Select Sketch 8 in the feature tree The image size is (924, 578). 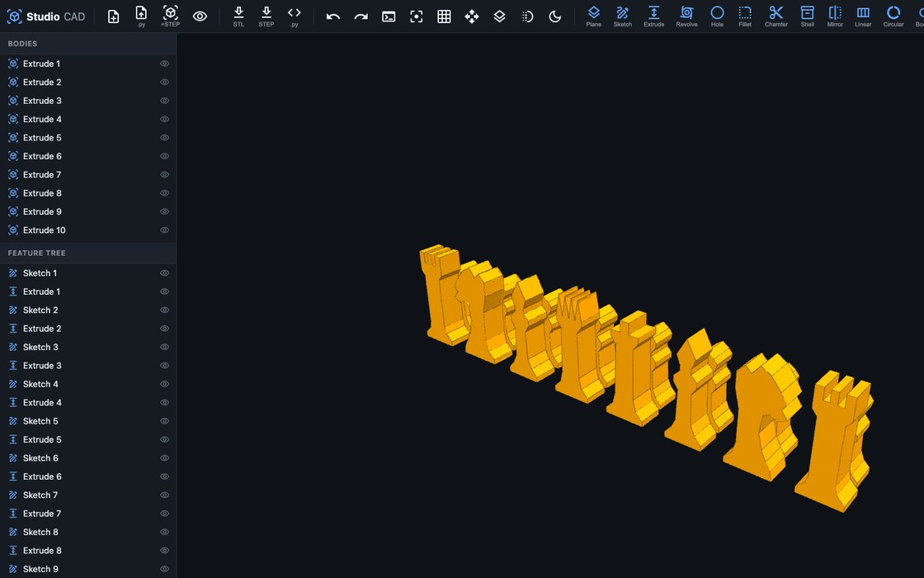pyautogui.click(x=87, y=532)
